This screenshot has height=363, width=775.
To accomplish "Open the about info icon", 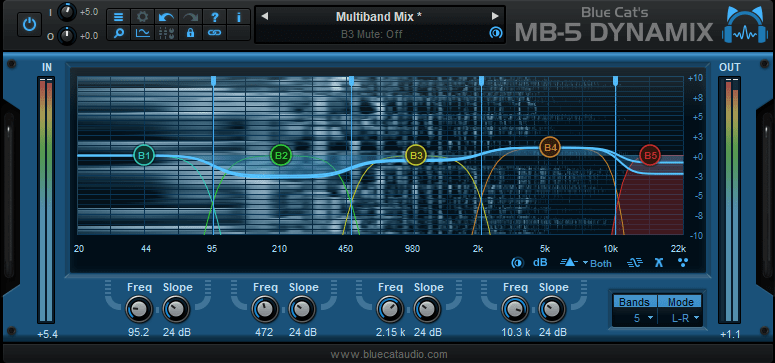I will [239, 17].
